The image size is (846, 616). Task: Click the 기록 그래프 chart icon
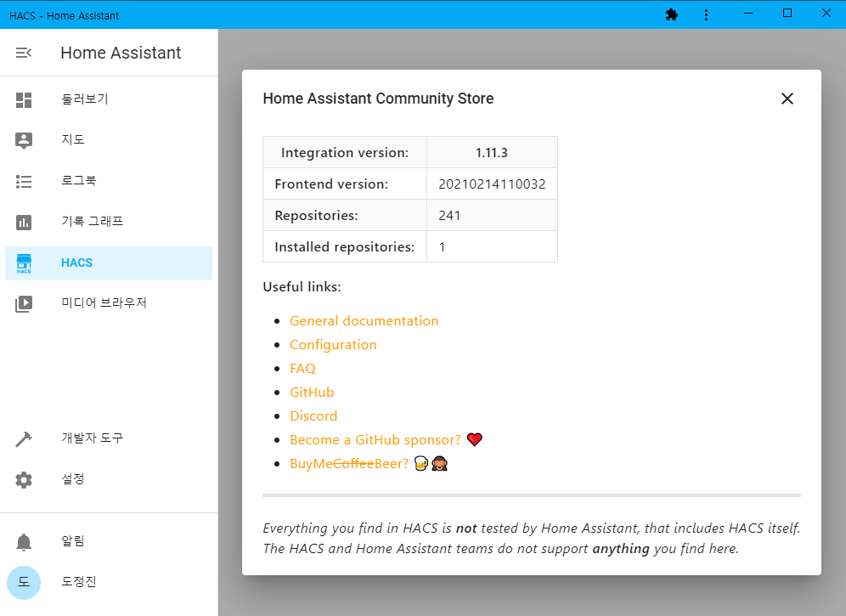[24, 222]
